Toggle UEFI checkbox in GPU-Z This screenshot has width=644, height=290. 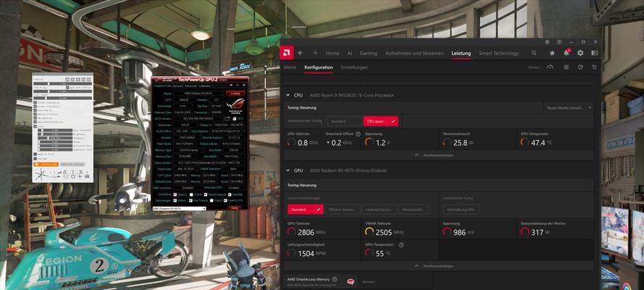coord(235,119)
